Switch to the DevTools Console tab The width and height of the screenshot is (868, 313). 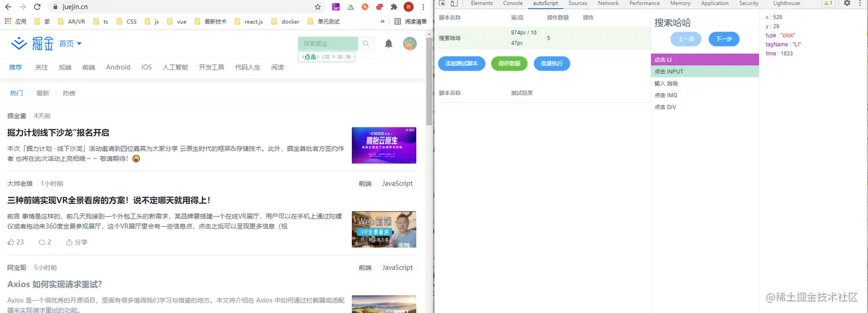point(513,3)
